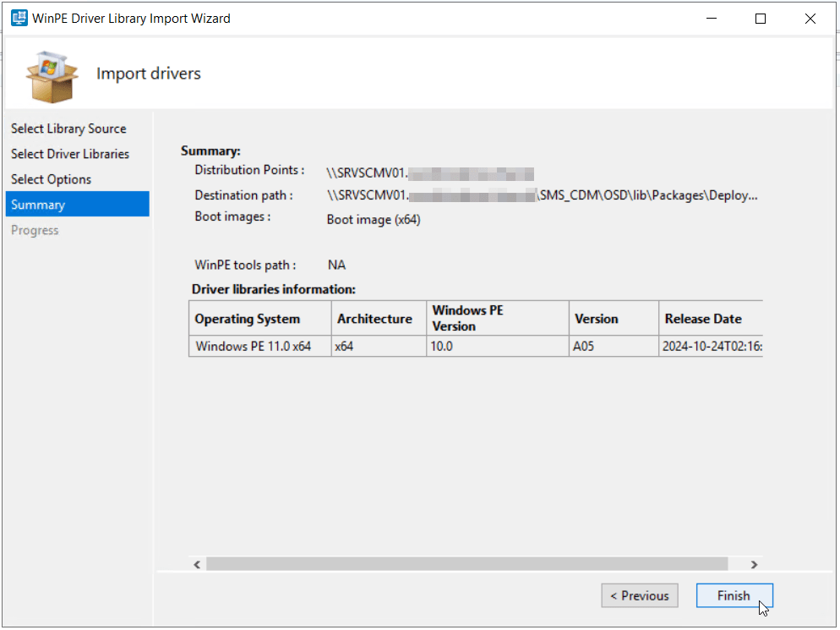Minimize the wizard window

tap(711, 19)
